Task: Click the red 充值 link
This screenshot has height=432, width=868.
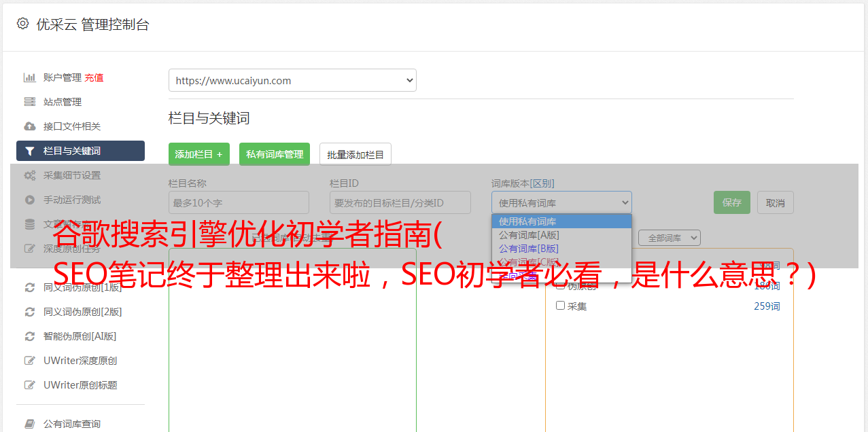Action: pos(94,77)
